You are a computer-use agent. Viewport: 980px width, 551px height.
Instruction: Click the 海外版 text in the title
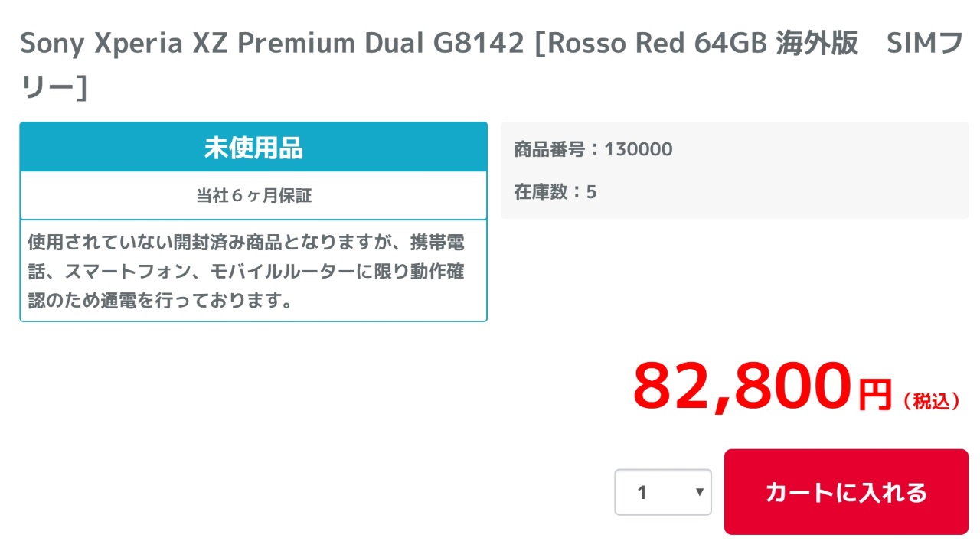click(x=816, y=44)
